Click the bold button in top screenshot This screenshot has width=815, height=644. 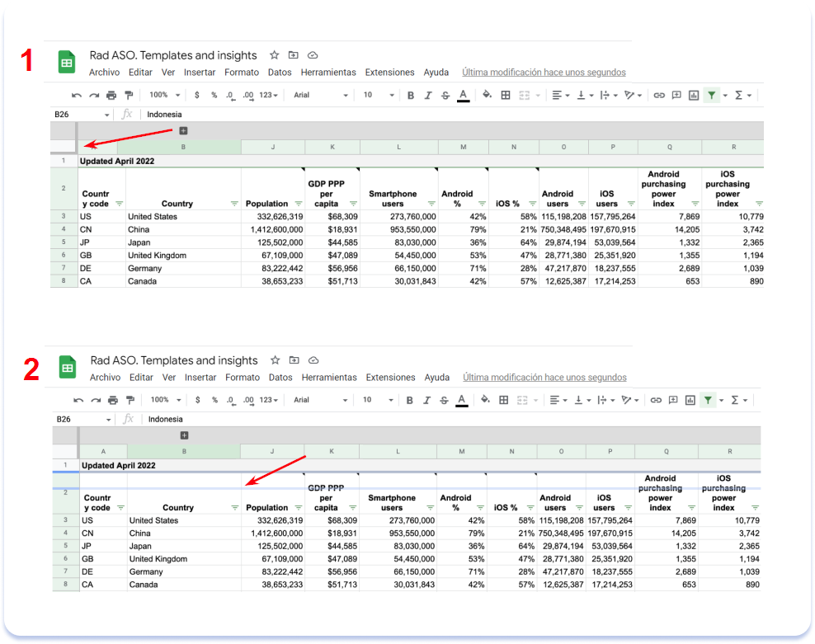point(411,96)
